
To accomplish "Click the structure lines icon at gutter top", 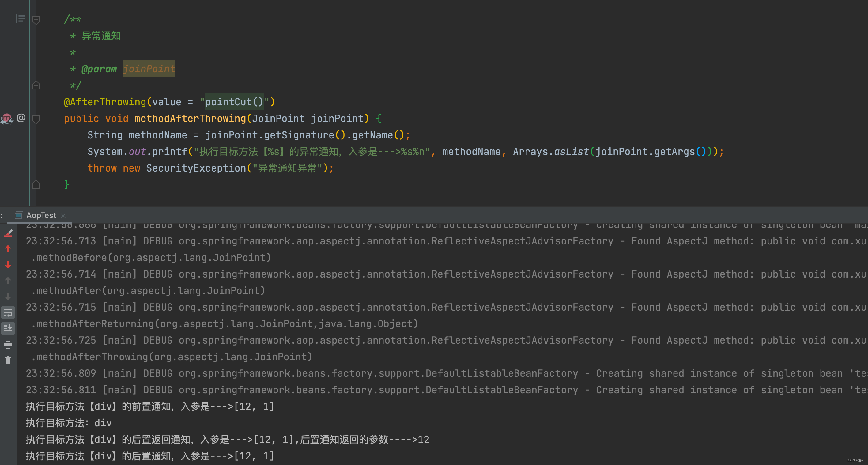I will tap(20, 19).
